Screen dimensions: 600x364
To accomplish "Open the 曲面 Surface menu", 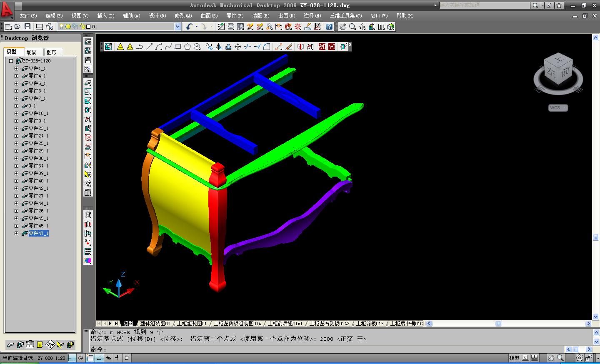I will pos(209,16).
